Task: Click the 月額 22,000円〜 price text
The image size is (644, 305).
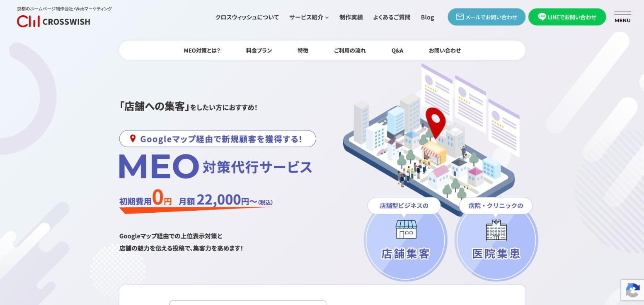Action: click(225, 200)
